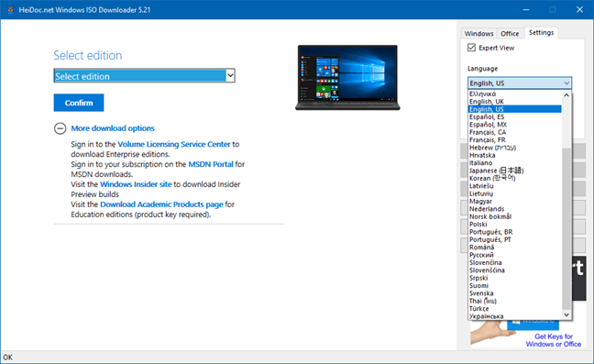Screen dimensions: 594x364
Task: Select Slovenščina language
Action: pos(514,270)
